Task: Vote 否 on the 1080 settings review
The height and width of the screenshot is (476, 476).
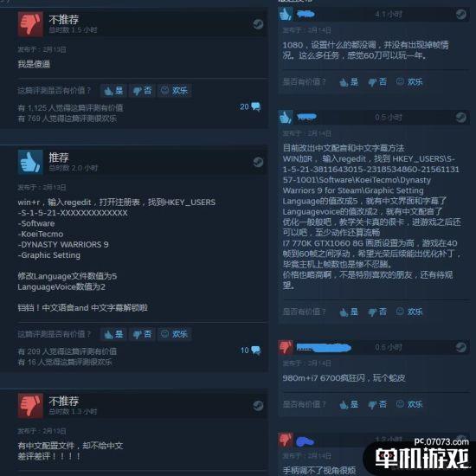Action: (377, 82)
